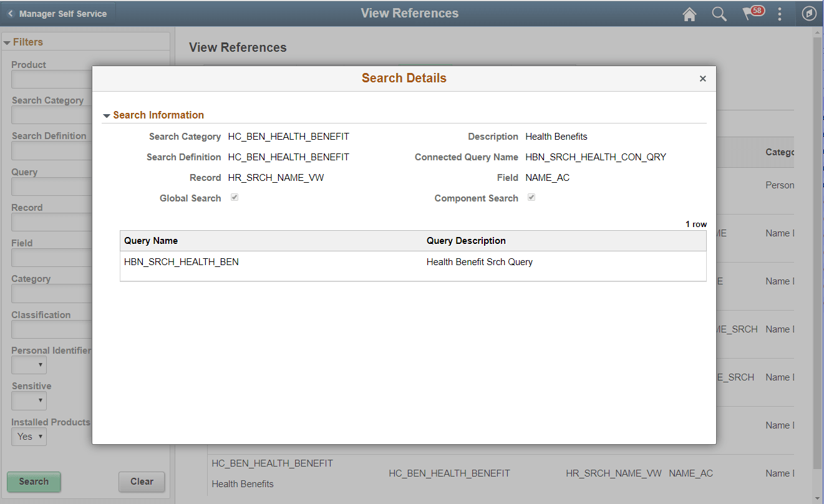This screenshot has width=824, height=504.
Task: Open the Home page icon
Action: 689,13
